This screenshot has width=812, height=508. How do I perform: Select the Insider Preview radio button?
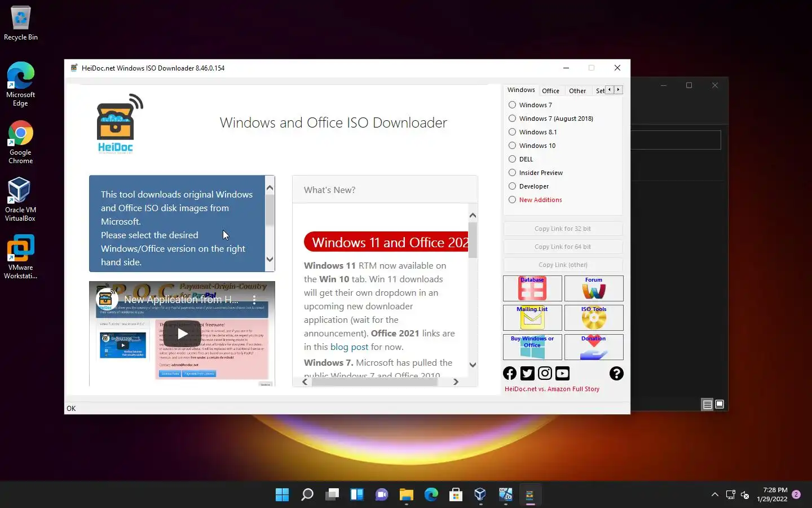click(512, 173)
